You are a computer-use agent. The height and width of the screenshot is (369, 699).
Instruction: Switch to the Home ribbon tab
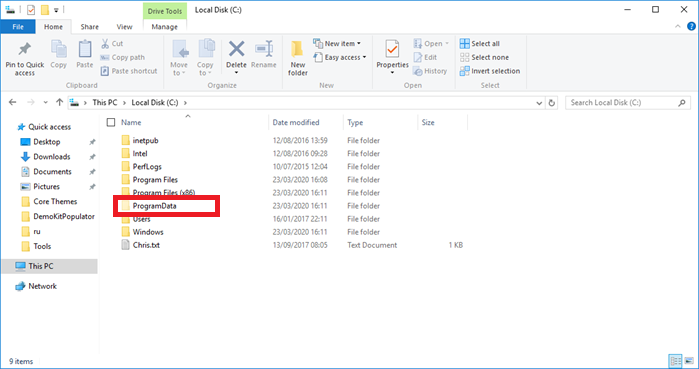[53, 27]
